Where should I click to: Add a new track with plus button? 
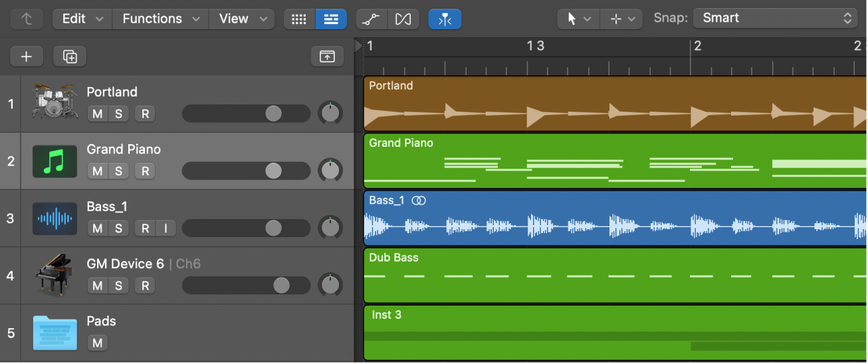pos(27,56)
